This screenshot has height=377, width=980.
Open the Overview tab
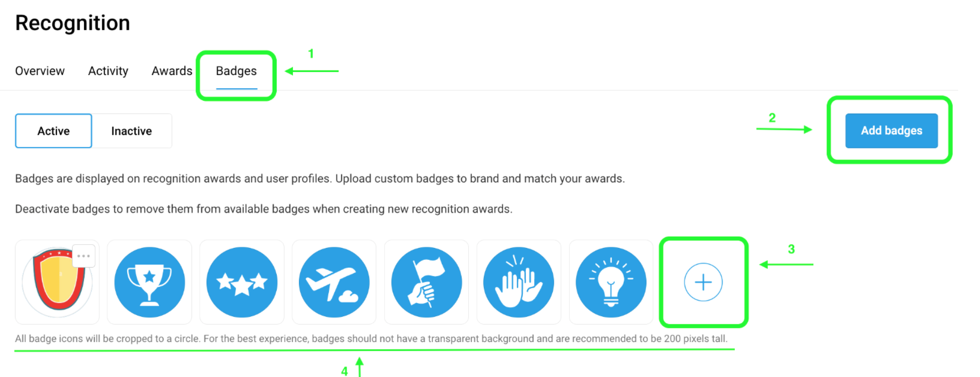pyautogui.click(x=40, y=71)
